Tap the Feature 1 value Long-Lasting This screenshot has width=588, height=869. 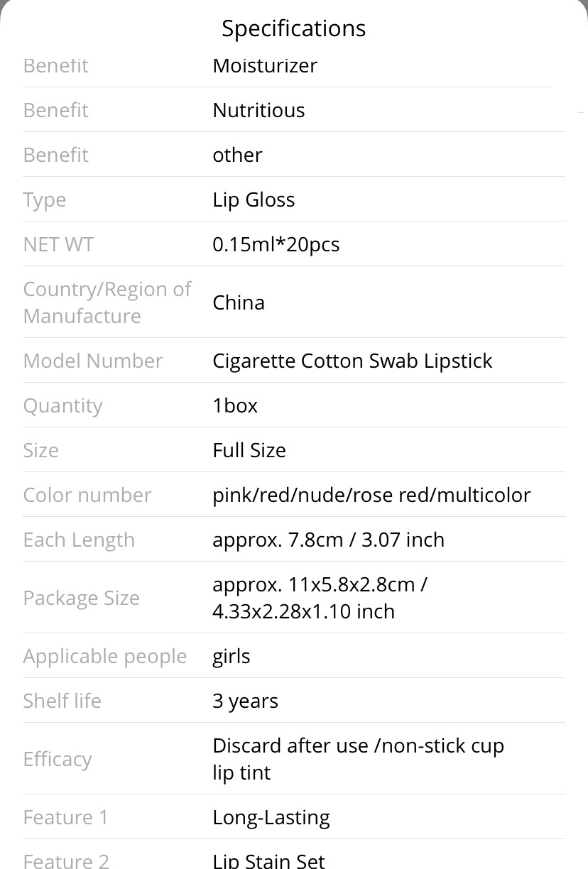(271, 817)
